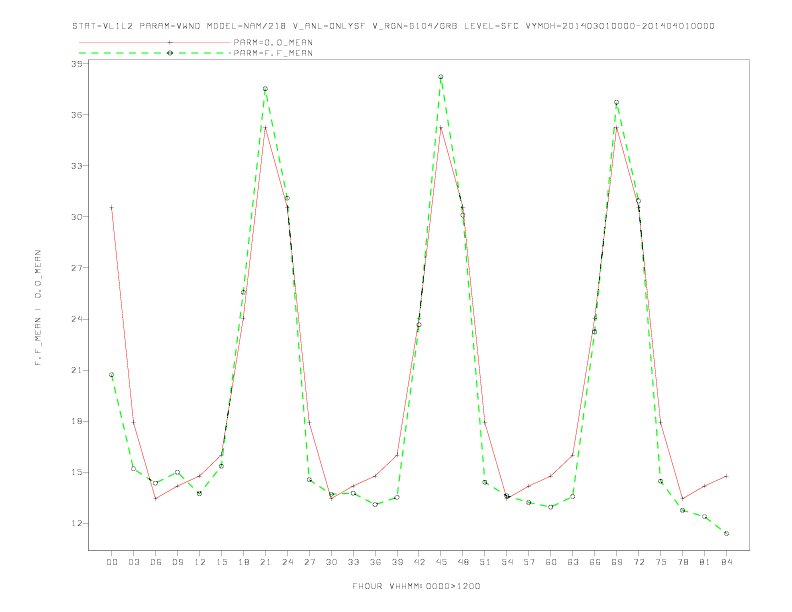Click the F.F_MEAN | O.O_MEAN y-axis title

tap(38, 308)
